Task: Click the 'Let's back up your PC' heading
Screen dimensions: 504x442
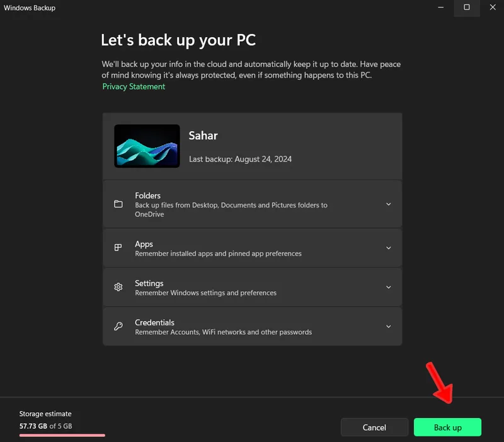Action: [178, 40]
